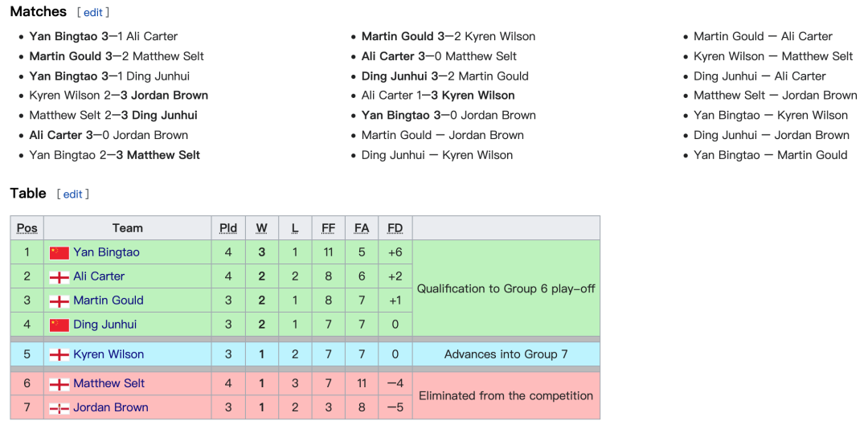
Task: Edit the Matches section
Action: coord(93,11)
